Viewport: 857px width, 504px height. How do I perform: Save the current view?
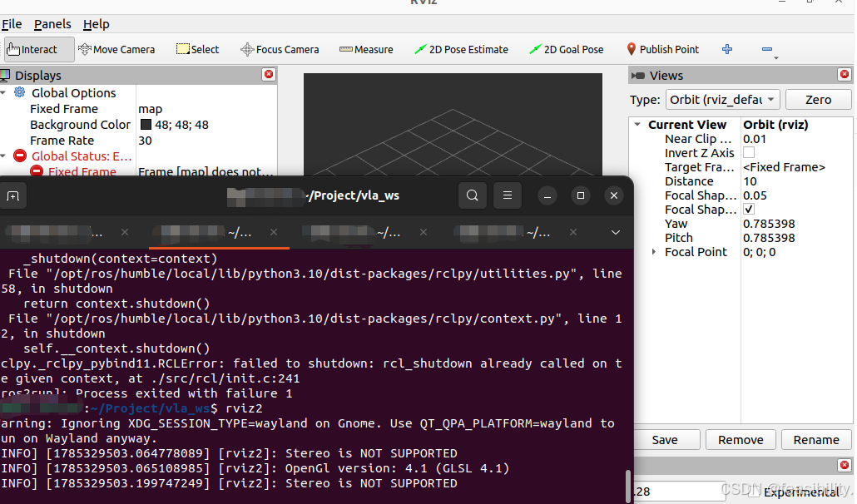coord(665,440)
